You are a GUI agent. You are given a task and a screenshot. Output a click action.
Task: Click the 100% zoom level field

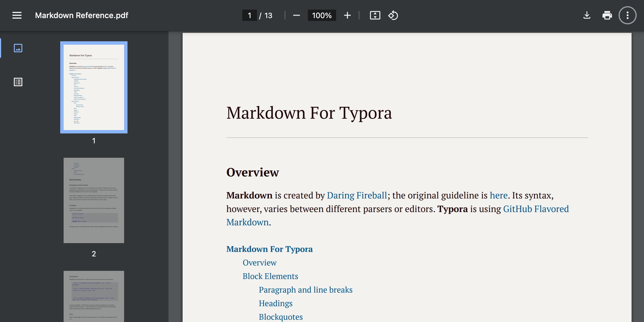click(322, 15)
